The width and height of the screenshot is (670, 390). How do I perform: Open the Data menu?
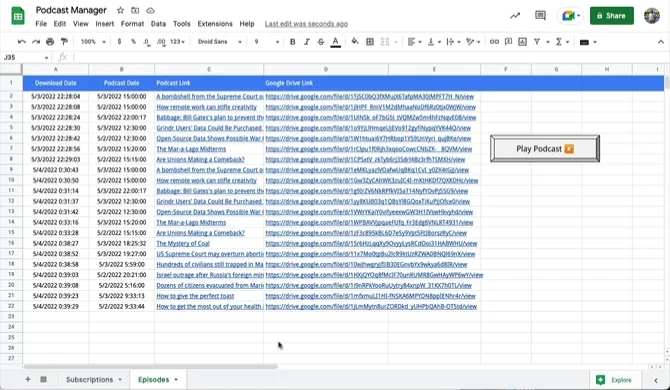158,24
